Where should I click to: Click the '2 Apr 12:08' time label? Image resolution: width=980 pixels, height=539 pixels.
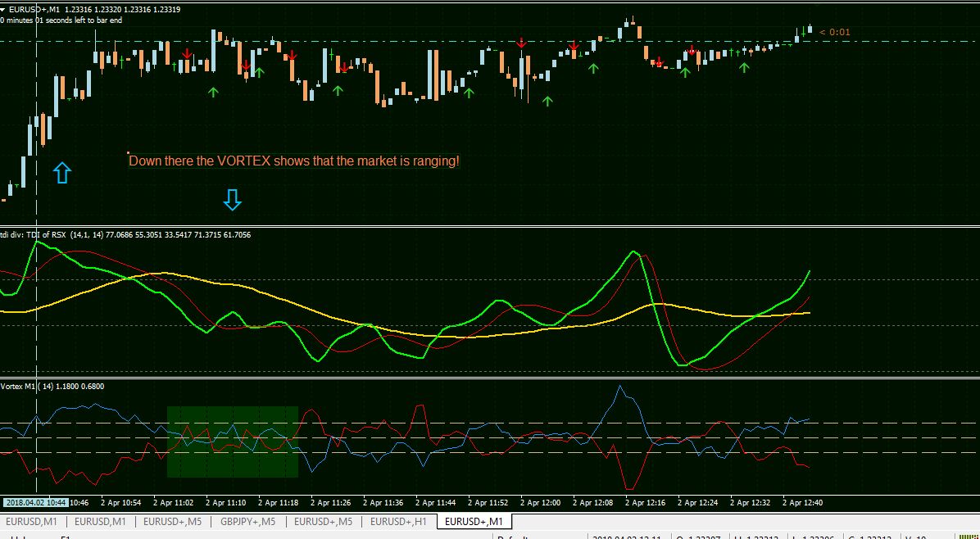593,503
